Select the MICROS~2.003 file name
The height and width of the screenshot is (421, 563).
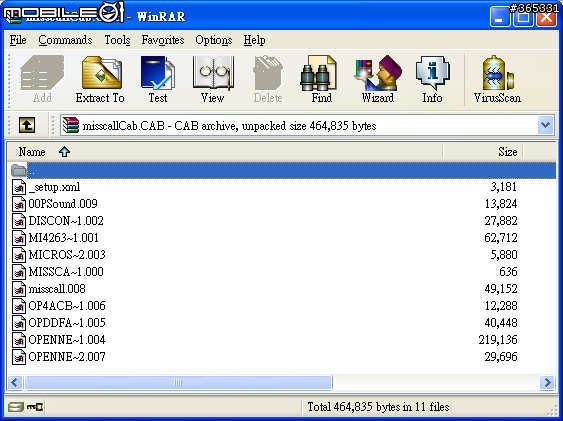(x=67, y=255)
